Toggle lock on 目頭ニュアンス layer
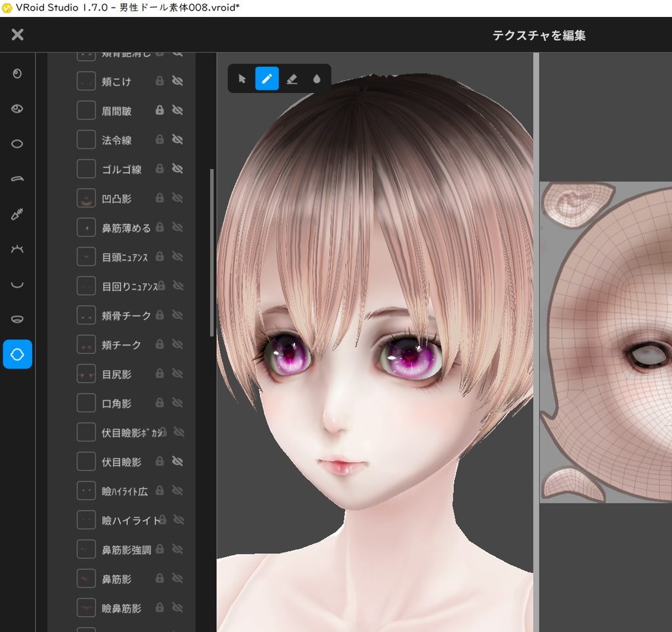Image resolution: width=672 pixels, height=632 pixels. pyautogui.click(x=159, y=256)
